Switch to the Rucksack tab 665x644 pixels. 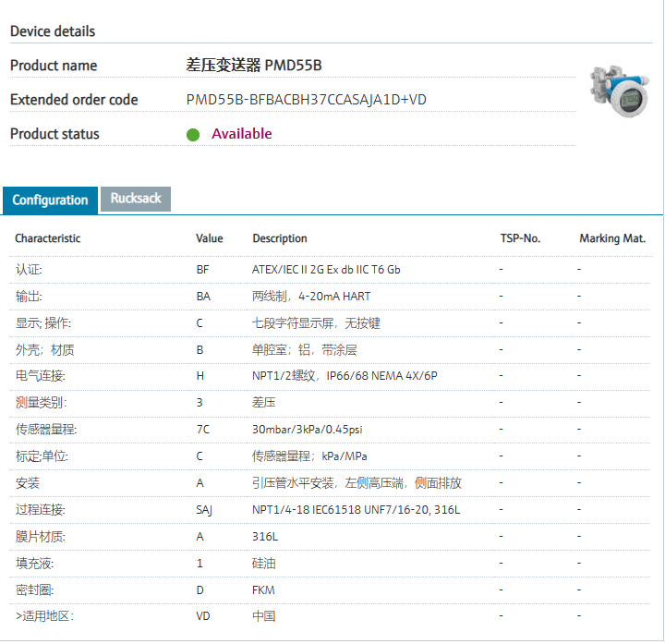coord(136,199)
